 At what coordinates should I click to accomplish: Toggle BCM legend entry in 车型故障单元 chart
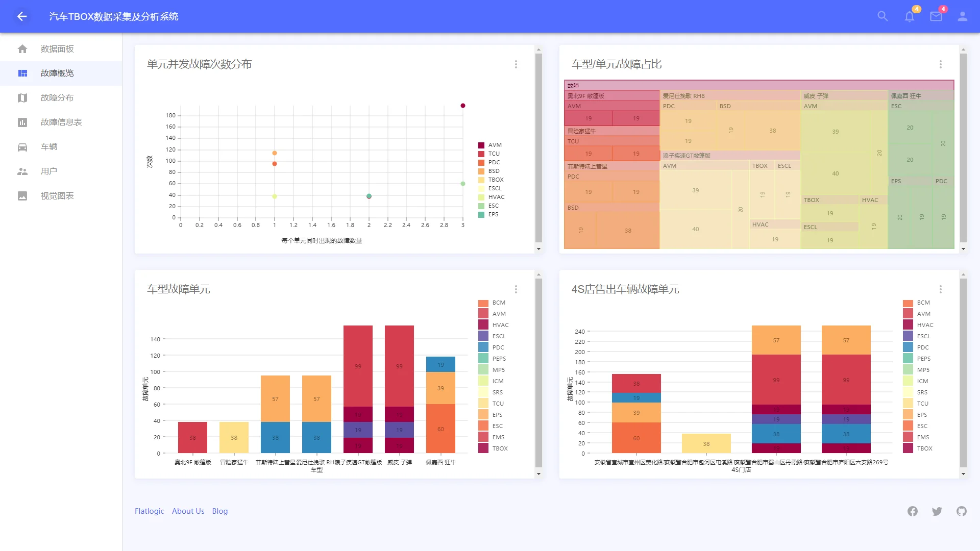pyautogui.click(x=498, y=303)
